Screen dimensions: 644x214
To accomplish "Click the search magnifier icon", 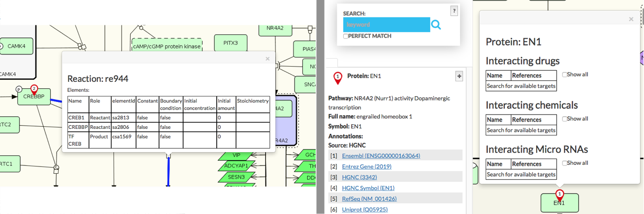I will (x=436, y=25).
